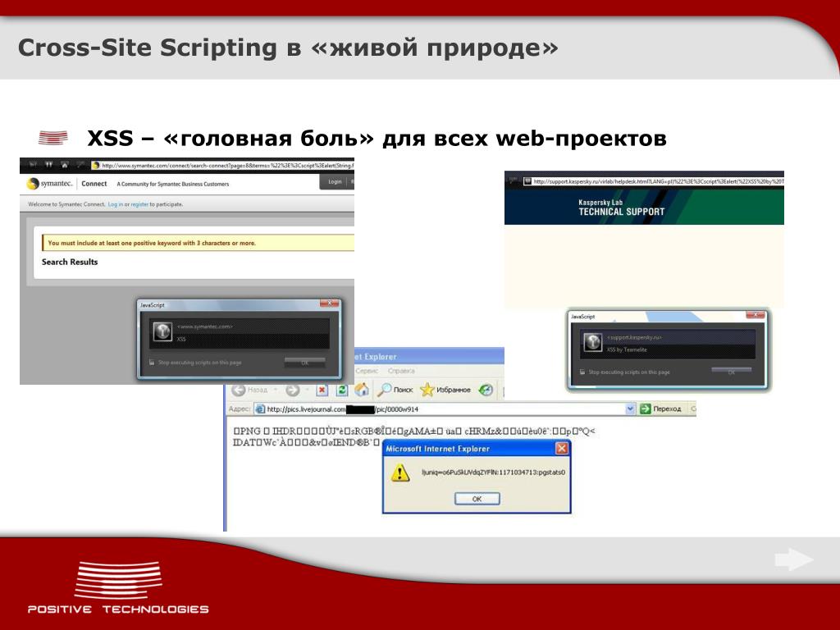
Task: Follow the 'register' link in welcome bar
Action: [x=139, y=204]
